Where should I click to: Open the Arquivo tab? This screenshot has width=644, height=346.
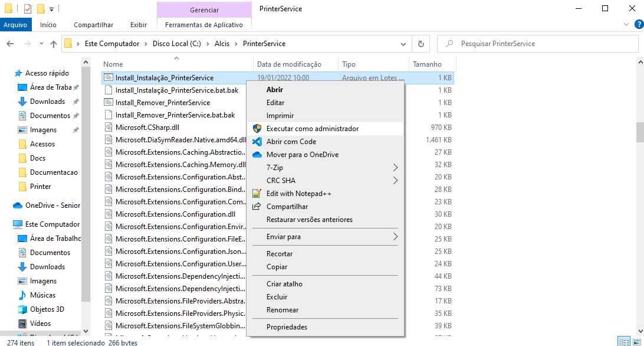tap(15, 25)
